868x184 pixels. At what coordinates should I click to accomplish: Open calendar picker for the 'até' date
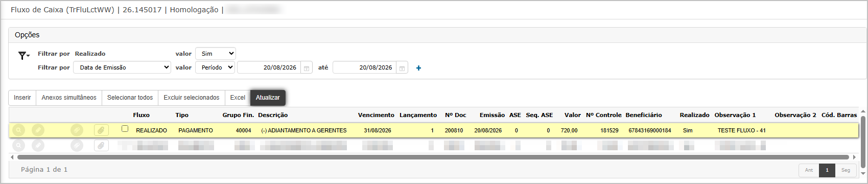[x=402, y=68]
